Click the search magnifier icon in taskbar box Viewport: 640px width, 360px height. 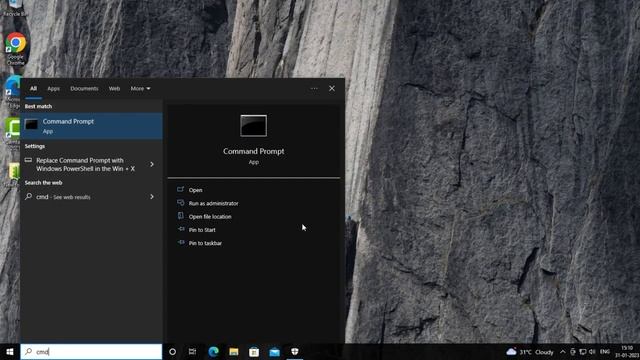pos(29,351)
